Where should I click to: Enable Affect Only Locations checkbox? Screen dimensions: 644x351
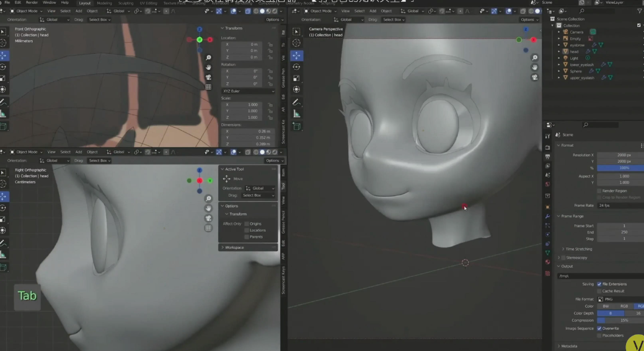tap(247, 230)
